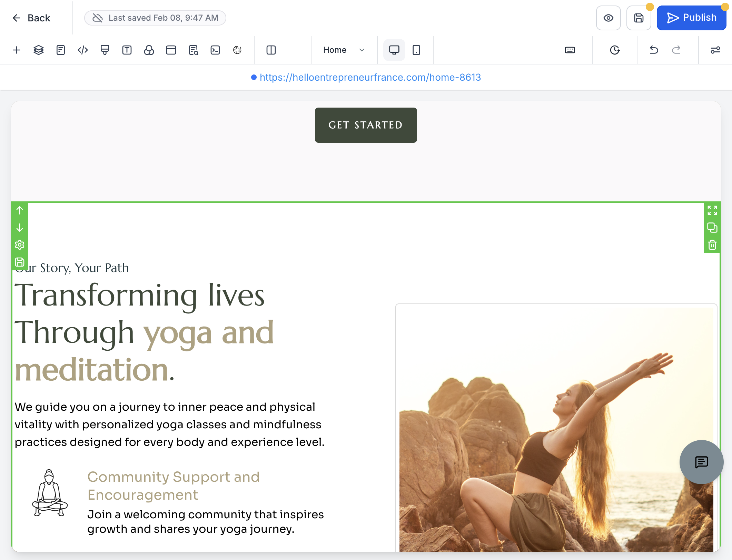The image size is (732, 560).
Task: Undo the last change
Action: point(654,50)
